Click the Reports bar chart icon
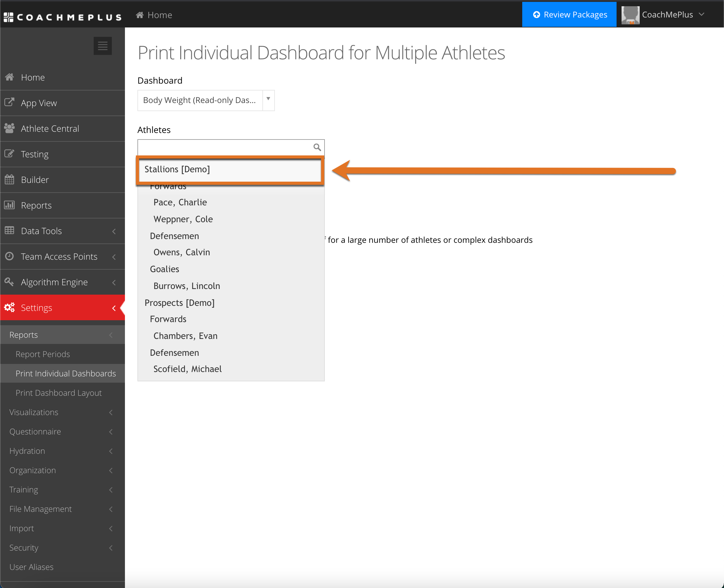724x588 pixels. [x=9, y=205]
